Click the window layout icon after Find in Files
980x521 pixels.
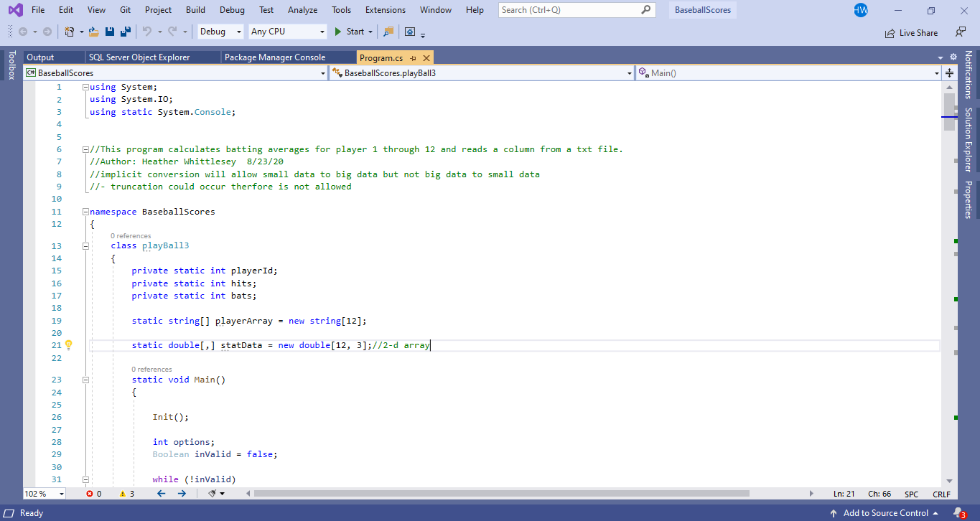tap(410, 32)
